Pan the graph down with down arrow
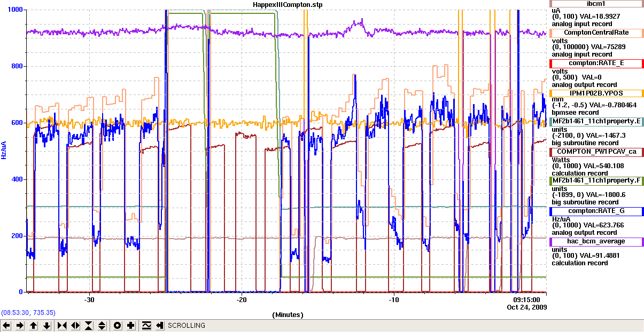This screenshot has height=332, width=644. click(x=46, y=325)
